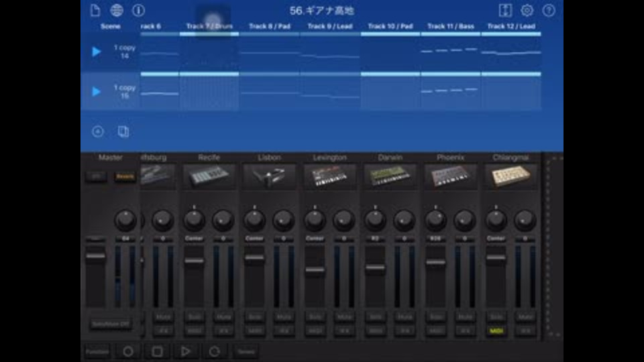Open the Lexington synth gadget thumbnail

point(330,176)
